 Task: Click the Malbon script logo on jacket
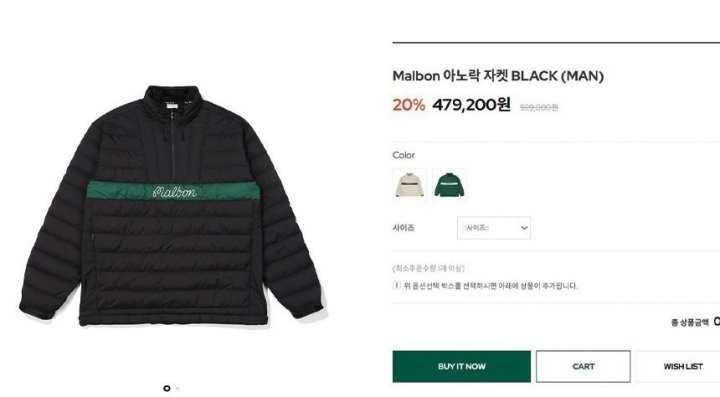click(174, 191)
